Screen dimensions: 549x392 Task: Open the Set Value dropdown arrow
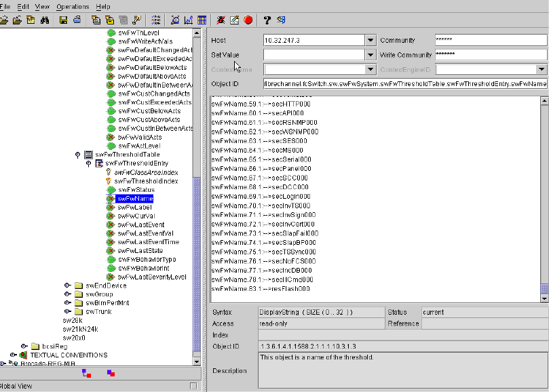pyautogui.click(x=370, y=55)
